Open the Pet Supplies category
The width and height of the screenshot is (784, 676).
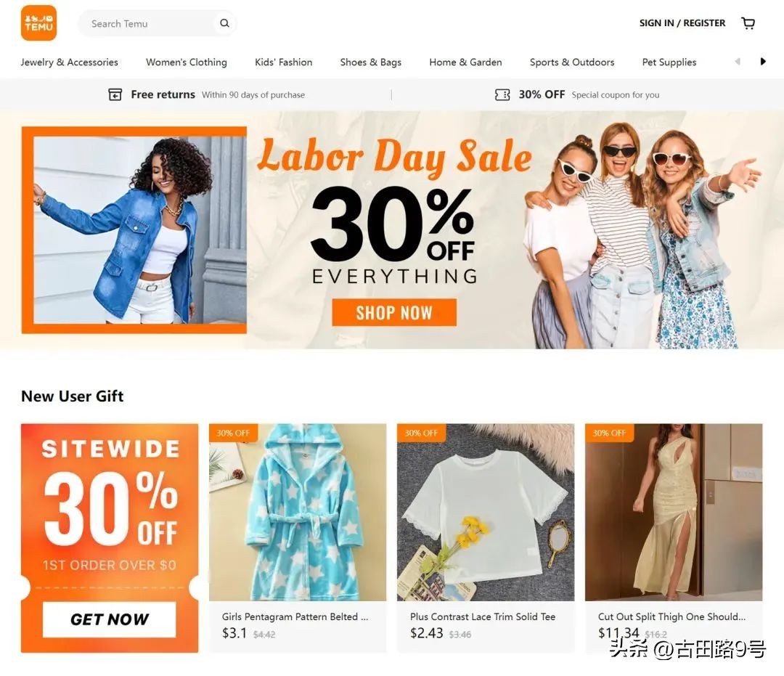(x=669, y=62)
